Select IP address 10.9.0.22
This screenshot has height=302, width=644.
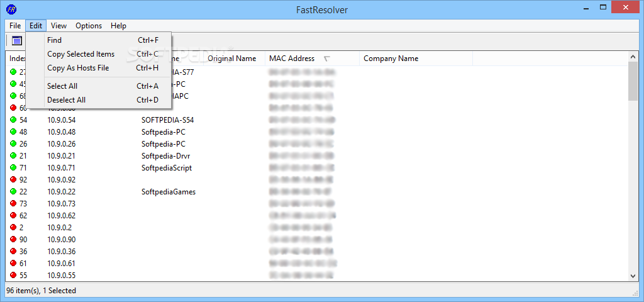pyautogui.click(x=62, y=192)
